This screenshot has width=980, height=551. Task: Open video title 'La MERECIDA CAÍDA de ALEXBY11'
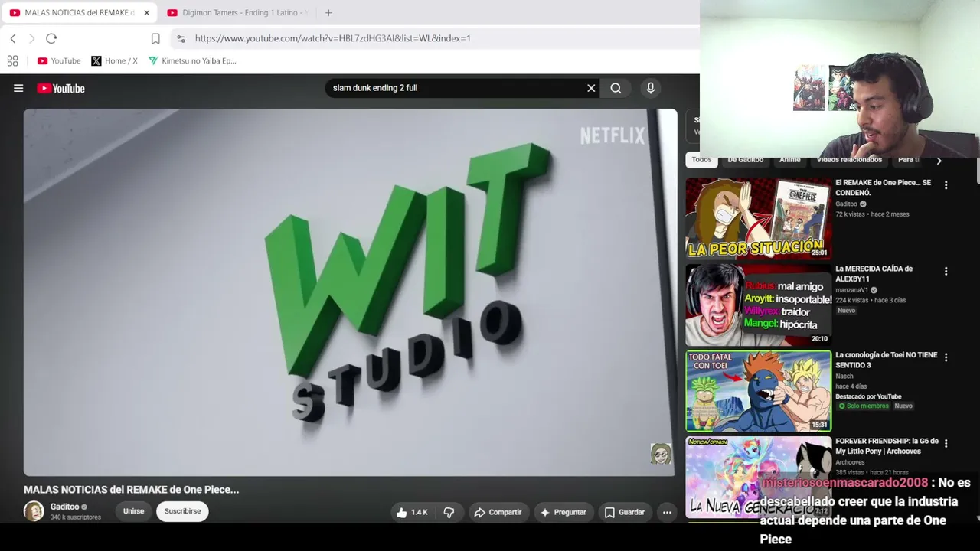(874, 274)
